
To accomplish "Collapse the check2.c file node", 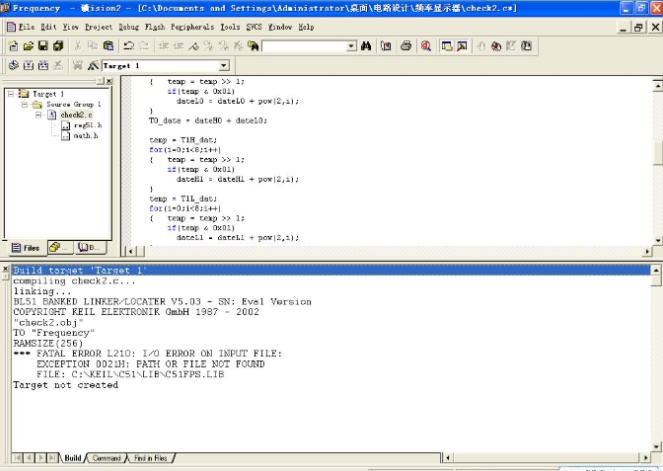I will tap(38, 115).
